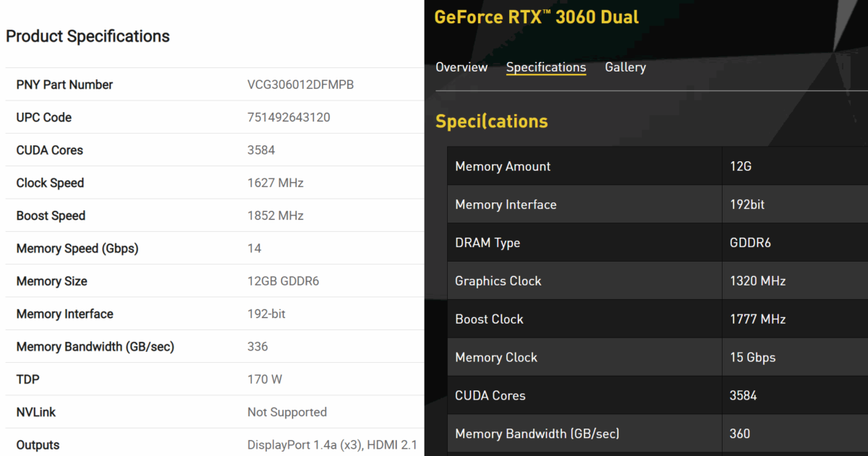Image resolution: width=868 pixels, height=456 pixels.
Task: Select the Memory Clock value 15 Gbps
Action: coord(752,358)
